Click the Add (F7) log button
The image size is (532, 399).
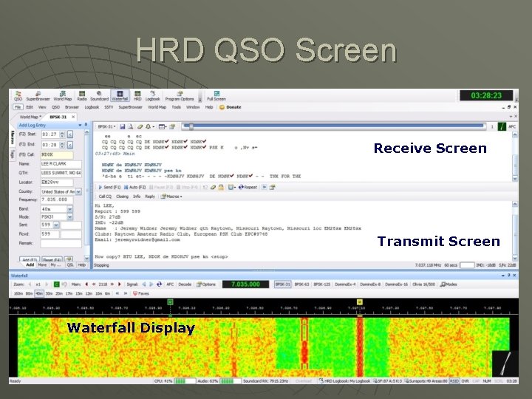(30, 259)
